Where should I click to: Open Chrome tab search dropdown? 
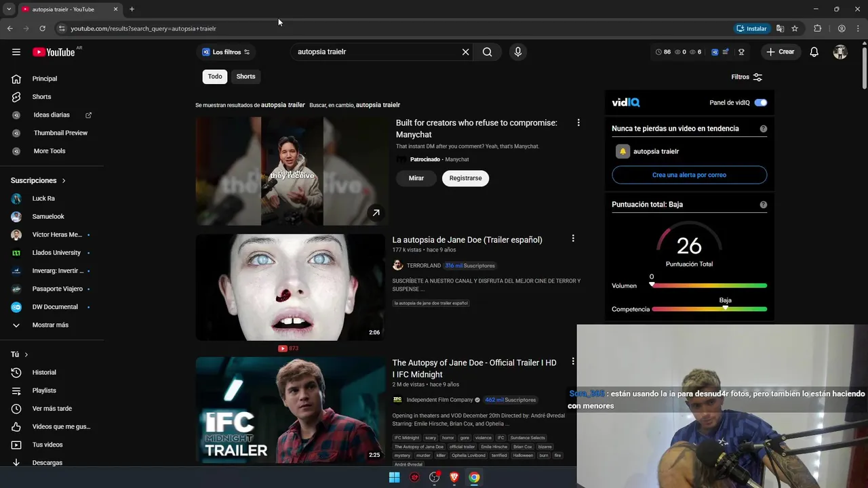[9, 9]
